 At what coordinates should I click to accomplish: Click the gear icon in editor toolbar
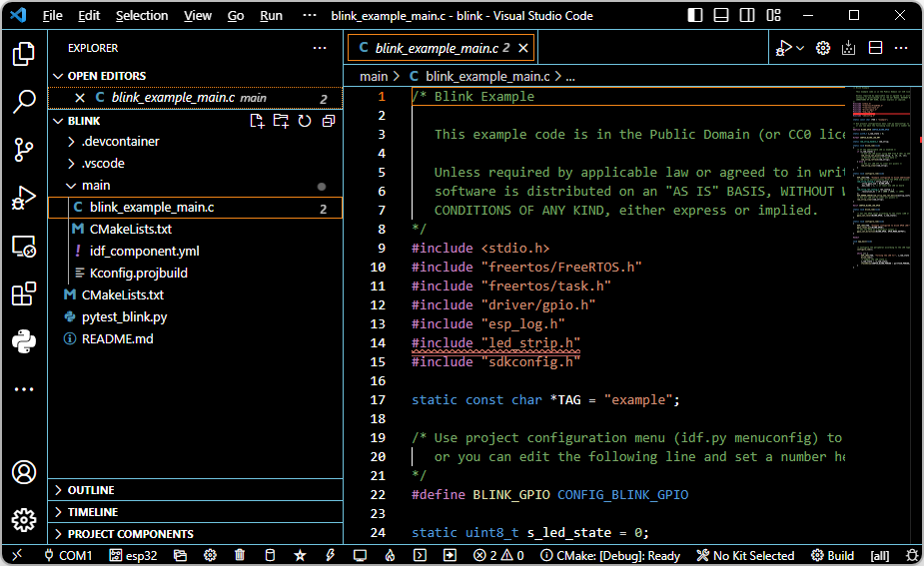pyautogui.click(x=823, y=48)
